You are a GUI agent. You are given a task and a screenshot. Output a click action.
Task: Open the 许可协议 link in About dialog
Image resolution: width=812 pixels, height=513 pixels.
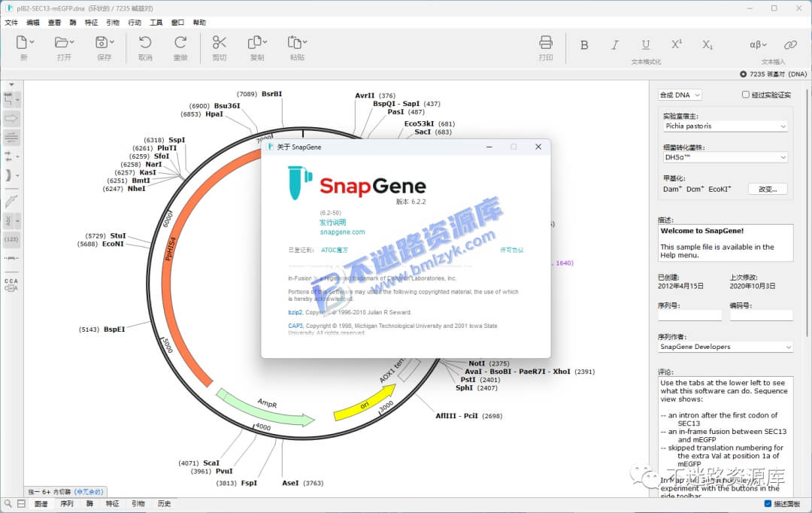pyautogui.click(x=512, y=250)
